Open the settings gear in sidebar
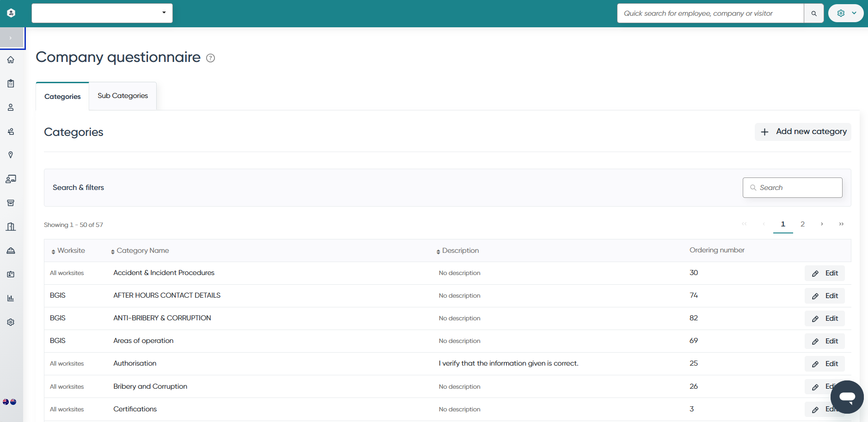Screen dimensions: 868x422 (x=11, y=322)
